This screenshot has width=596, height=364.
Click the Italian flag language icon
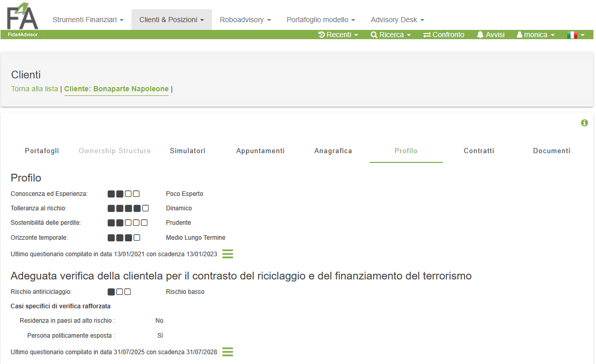572,35
